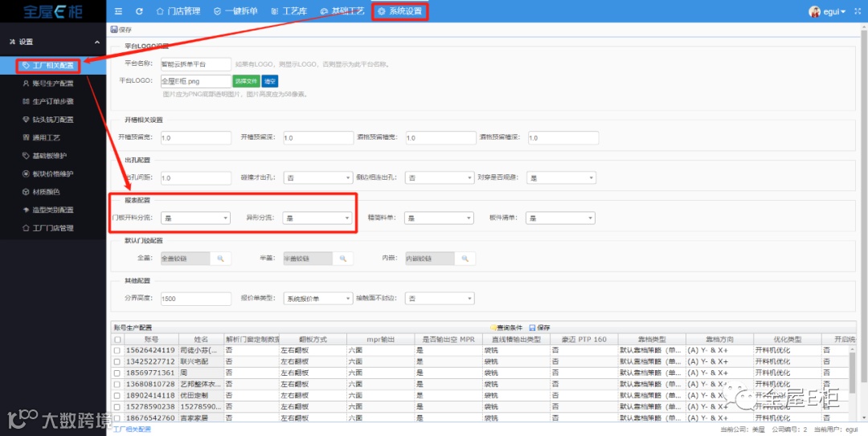
Task: Tick checkbox for account 15278590238
Action: click(x=117, y=406)
